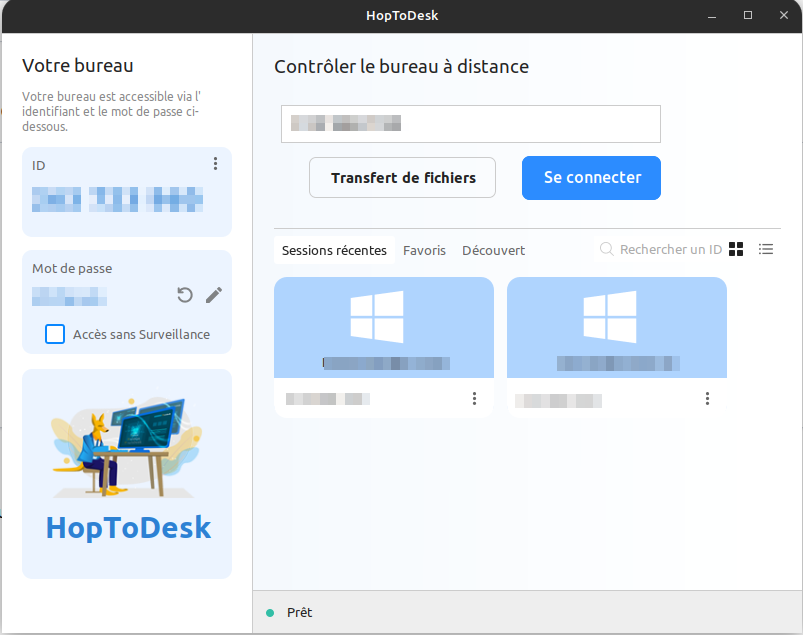803x635 pixels.
Task: Refresh the password with the regenerate icon
Action: click(184, 295)
